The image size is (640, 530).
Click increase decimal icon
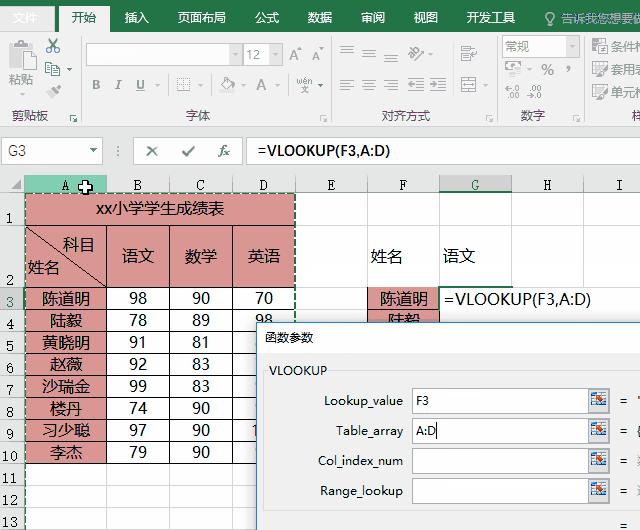click(x=512, y=91)
